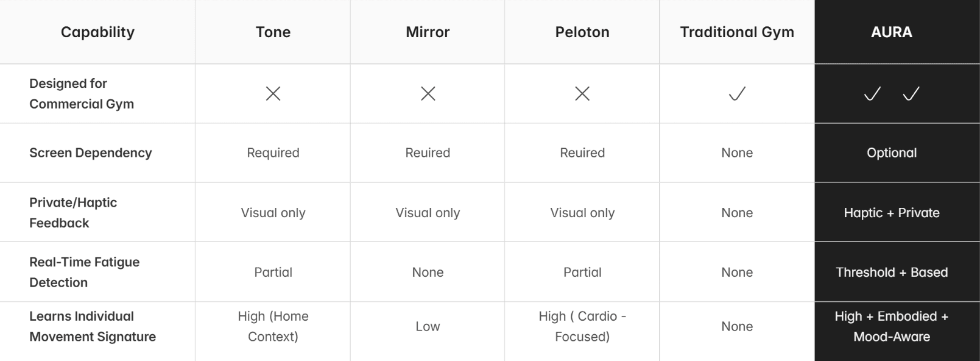
Task: Click the Traditional Gym header
Action: [x=737, y=32]
